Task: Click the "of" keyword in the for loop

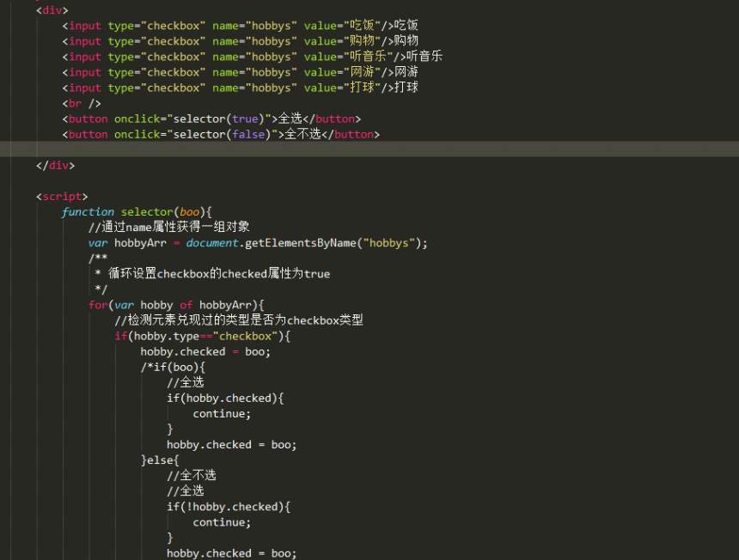Action: (x=186, y=305)
